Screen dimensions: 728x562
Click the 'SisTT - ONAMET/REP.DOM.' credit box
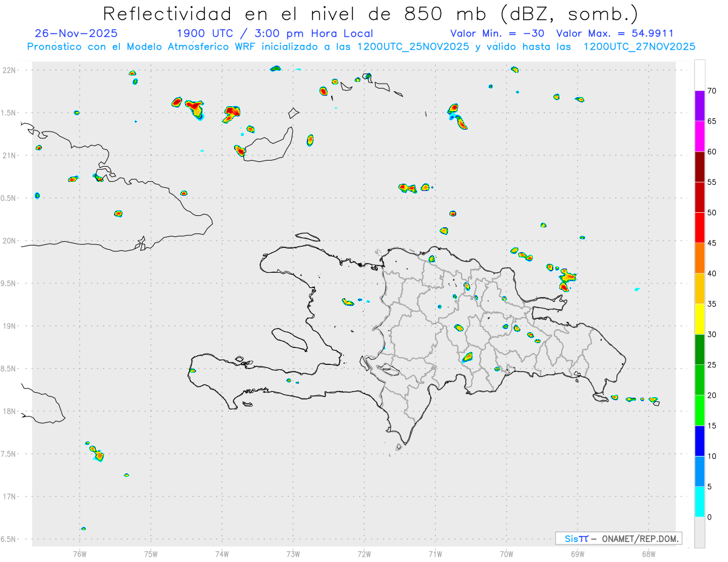click(x=618, y=538)
